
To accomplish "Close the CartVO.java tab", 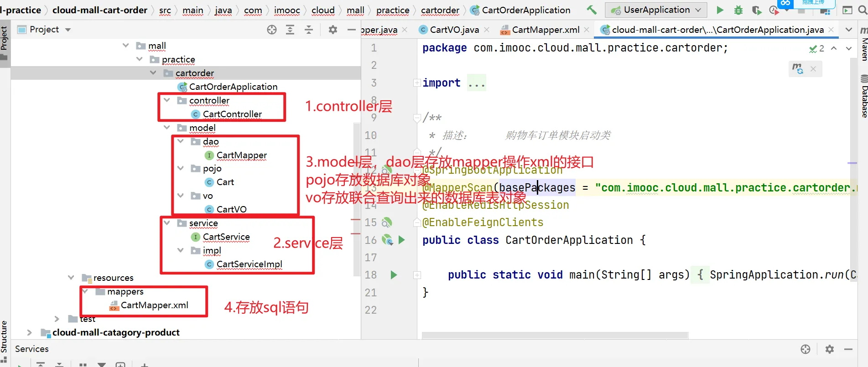I will [487, 30].
